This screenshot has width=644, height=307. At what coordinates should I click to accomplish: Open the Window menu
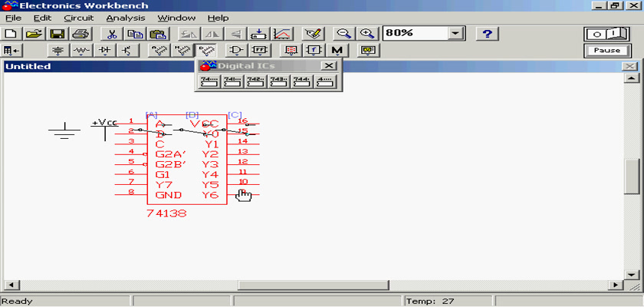point(176,18)
